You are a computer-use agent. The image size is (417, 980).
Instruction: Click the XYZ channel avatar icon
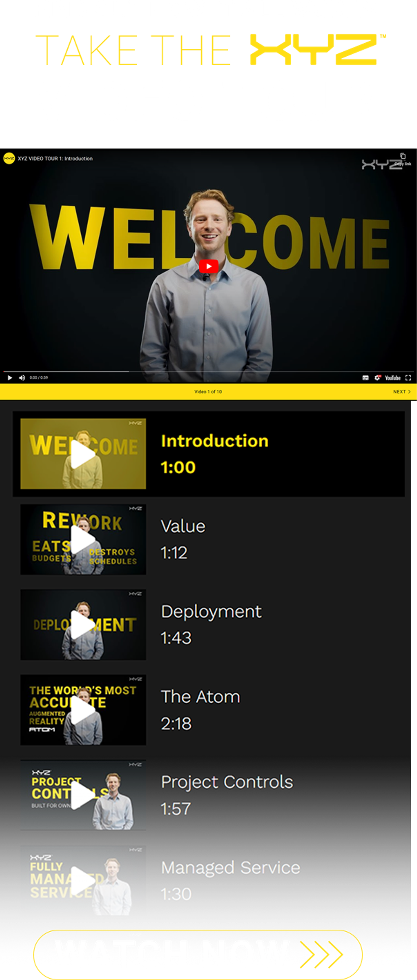[9, 158]
